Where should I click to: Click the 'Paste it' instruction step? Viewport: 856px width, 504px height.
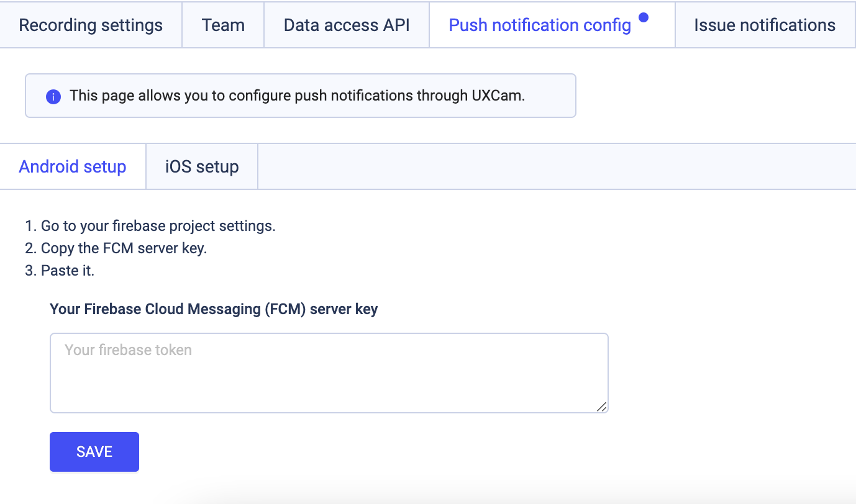point(67,271)
